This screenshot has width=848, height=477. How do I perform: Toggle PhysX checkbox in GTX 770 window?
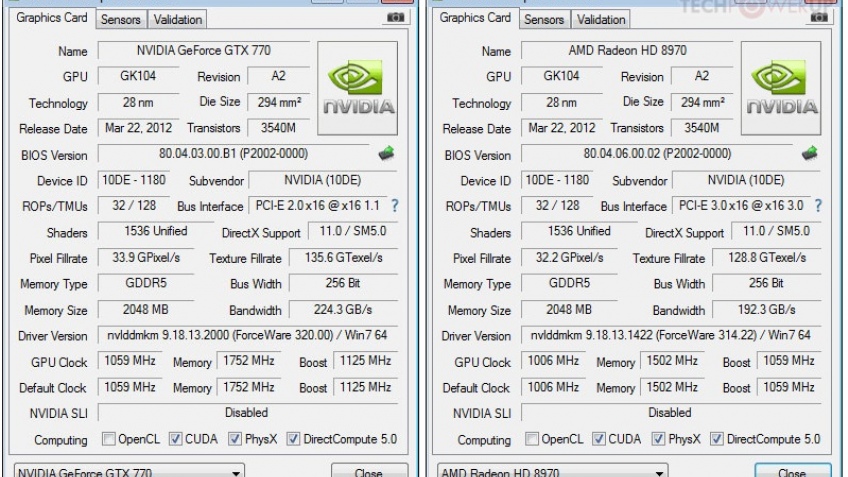point(235,439)
